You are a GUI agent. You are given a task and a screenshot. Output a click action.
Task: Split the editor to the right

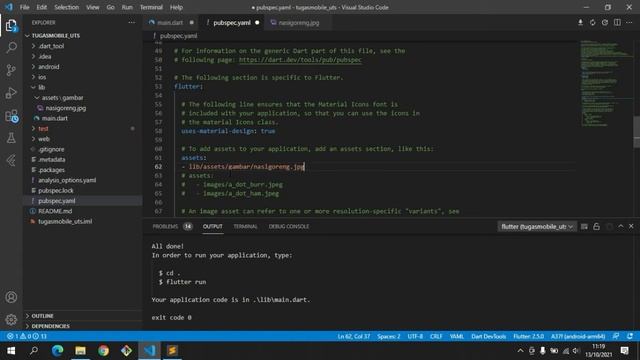click(x=617, y=22)
